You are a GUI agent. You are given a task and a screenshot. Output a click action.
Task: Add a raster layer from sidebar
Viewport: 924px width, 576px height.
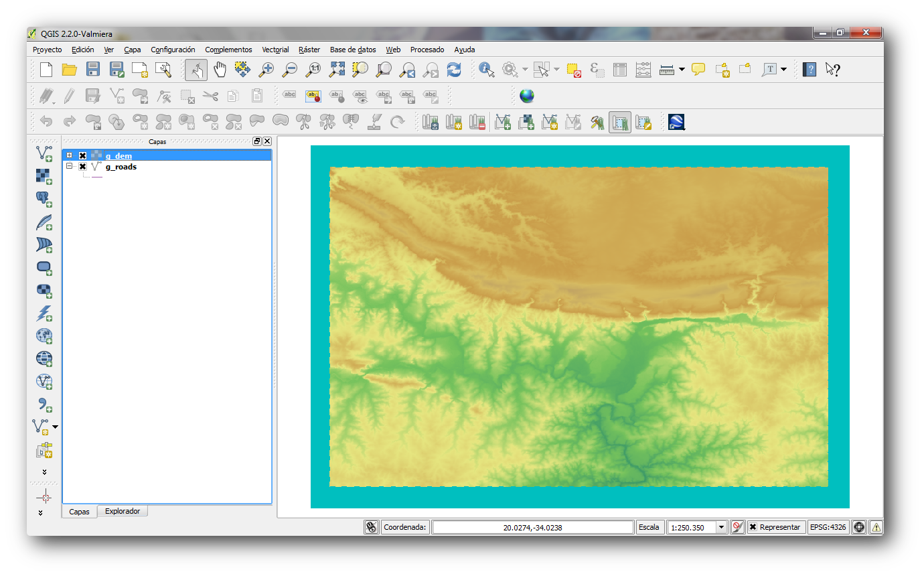click(x=44, y=177)
